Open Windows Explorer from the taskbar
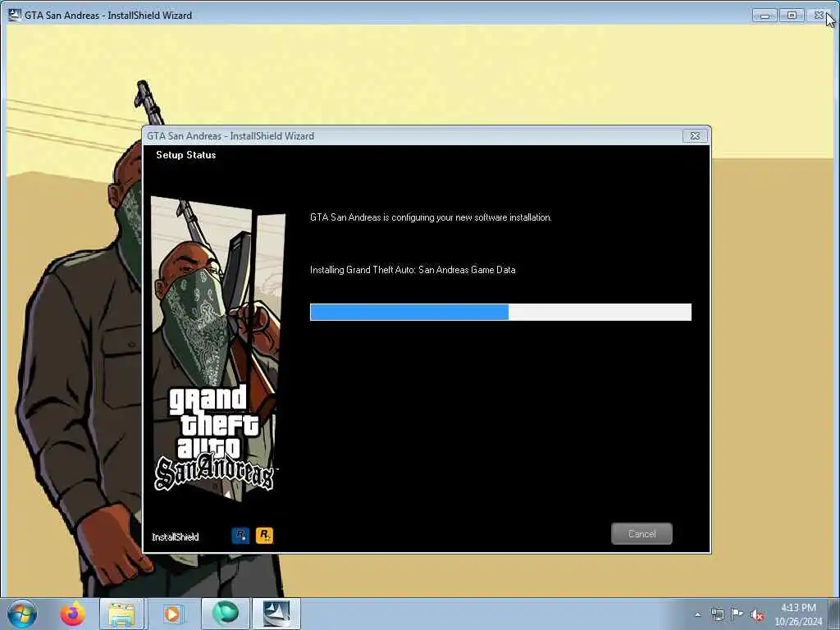This screenshot has height=630, width=840. 121,614
